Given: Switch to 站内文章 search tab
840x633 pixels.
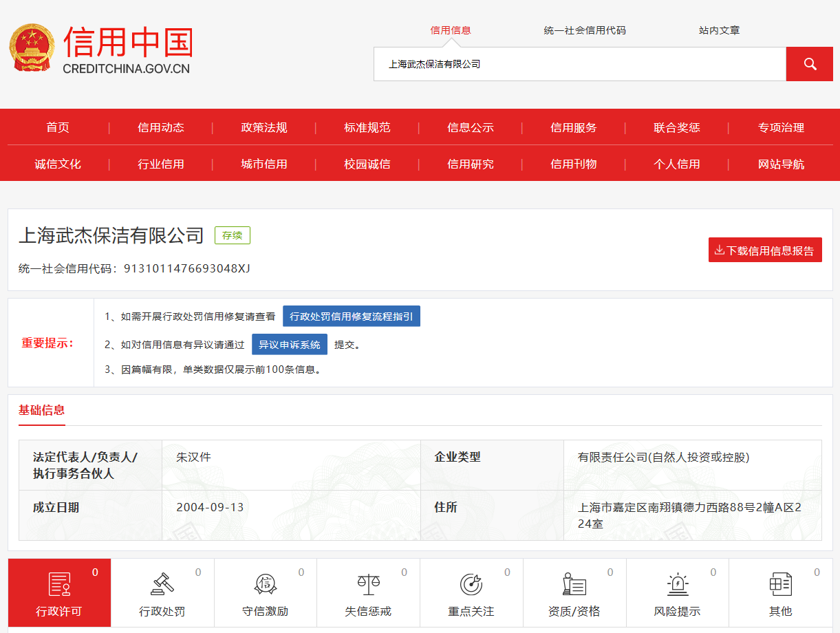Looking at the screenshot, I should [719, 30].
